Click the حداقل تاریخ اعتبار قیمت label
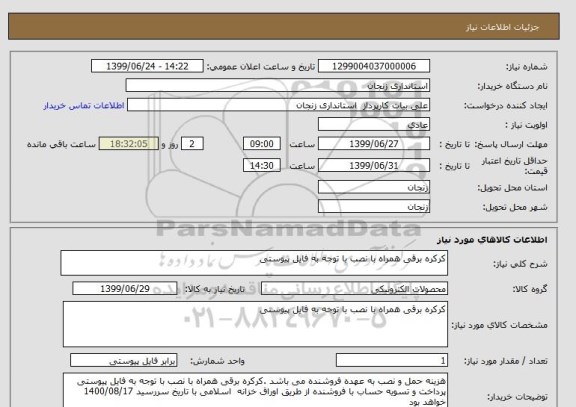This screenshot has height=407, width=576. [514, 166]
